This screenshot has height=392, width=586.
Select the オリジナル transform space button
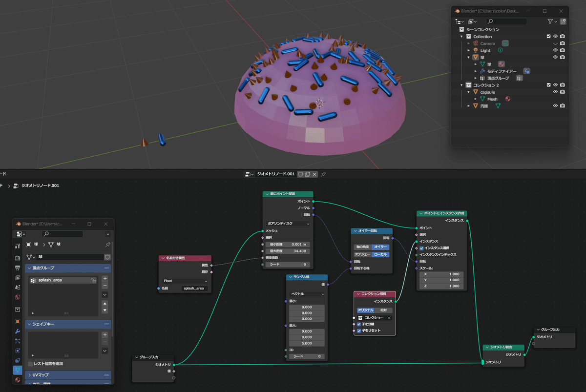(366, 310)
